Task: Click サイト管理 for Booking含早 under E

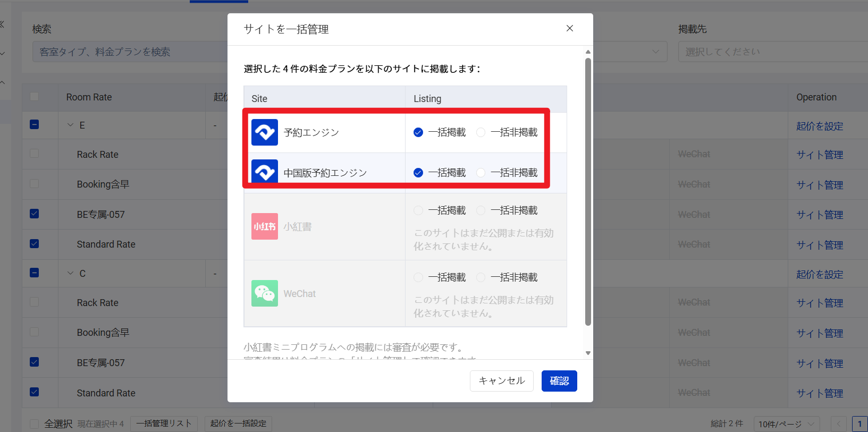Action: 820,185
